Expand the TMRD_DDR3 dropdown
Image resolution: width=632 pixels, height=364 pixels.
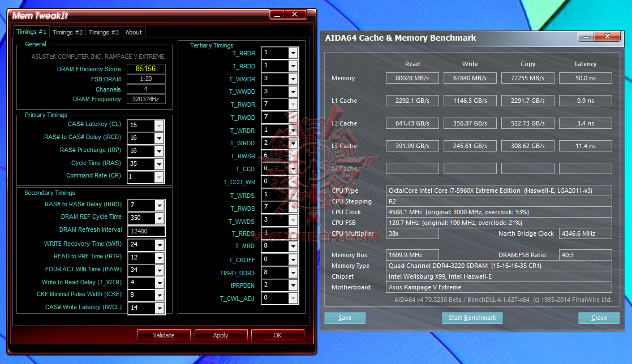(293, 272)
